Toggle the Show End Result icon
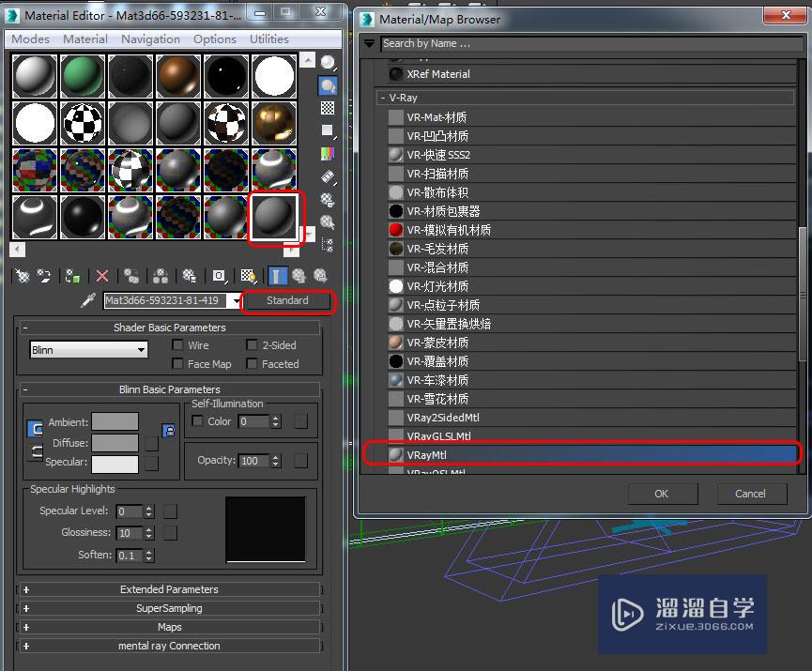 tap(277, 276)
